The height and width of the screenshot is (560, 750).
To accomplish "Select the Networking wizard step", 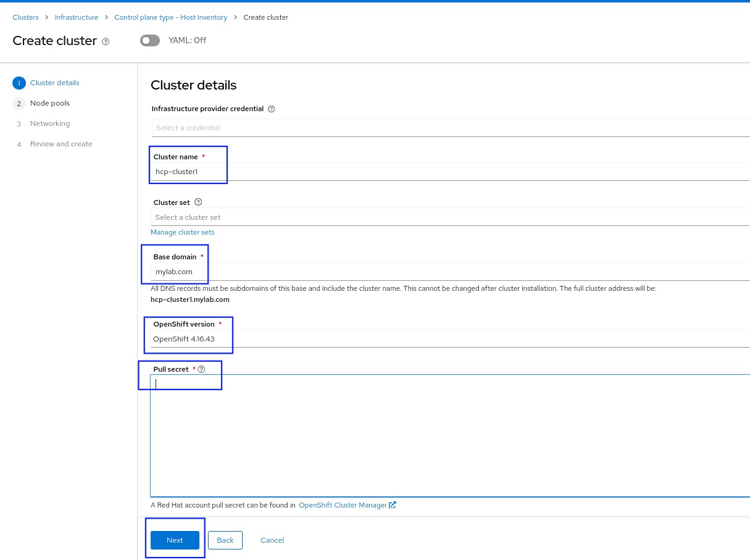I will (41, 123).
